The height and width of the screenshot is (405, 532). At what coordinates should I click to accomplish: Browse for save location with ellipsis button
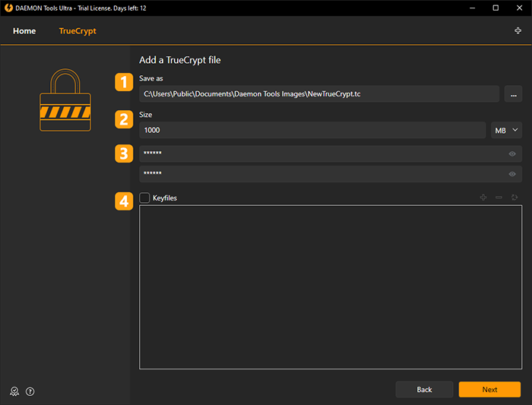[x=513, y=94]
